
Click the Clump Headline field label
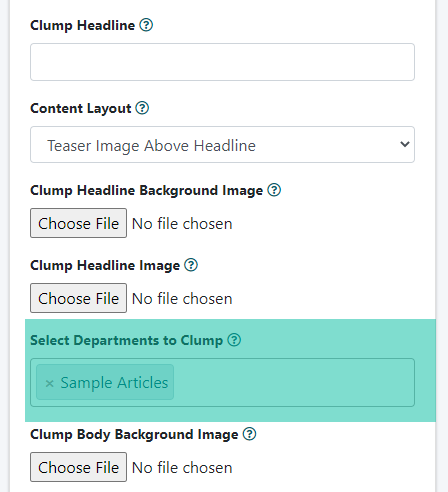click(82, 26)
